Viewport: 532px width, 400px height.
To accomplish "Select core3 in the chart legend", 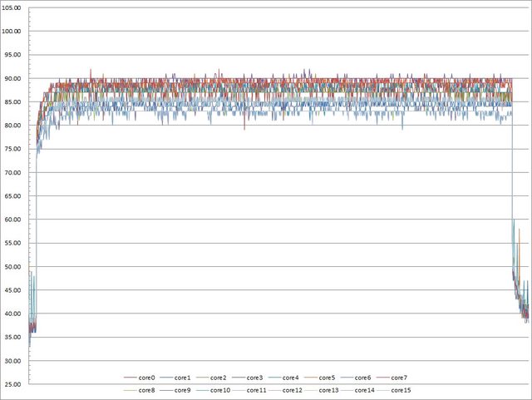I will (256, 378).
